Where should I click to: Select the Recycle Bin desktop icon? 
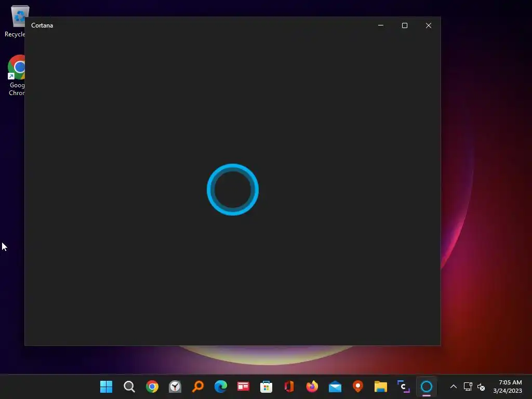(15, 21)
